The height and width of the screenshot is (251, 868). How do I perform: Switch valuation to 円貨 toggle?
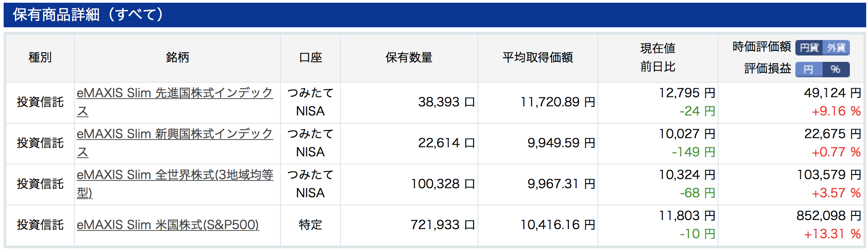coord(809,47)
